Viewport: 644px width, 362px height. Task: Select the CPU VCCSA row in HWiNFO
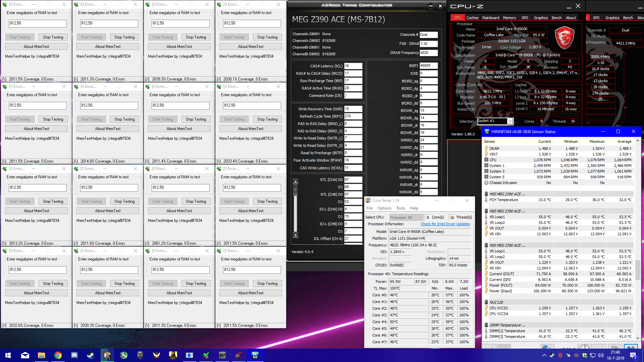tap(558, 314)
